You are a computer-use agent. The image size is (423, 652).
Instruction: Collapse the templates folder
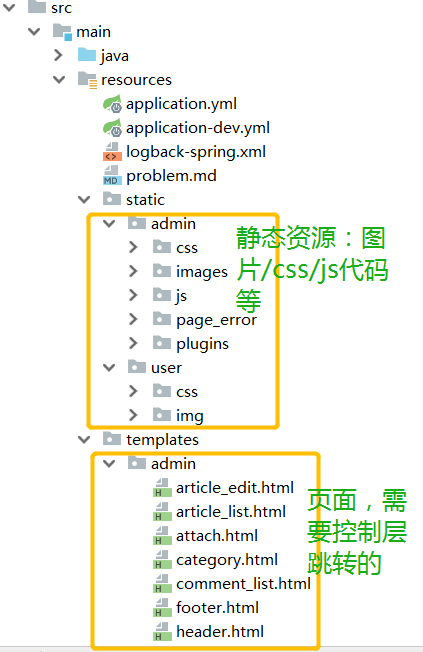84,440
